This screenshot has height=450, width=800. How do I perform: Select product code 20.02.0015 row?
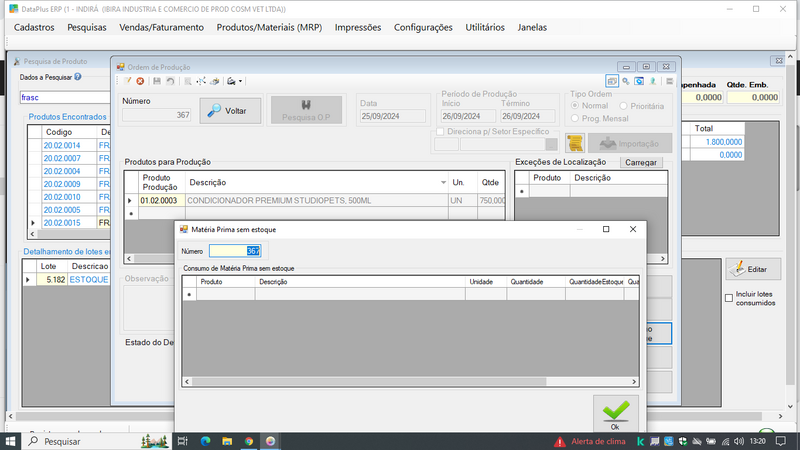(x=62, y=223)
